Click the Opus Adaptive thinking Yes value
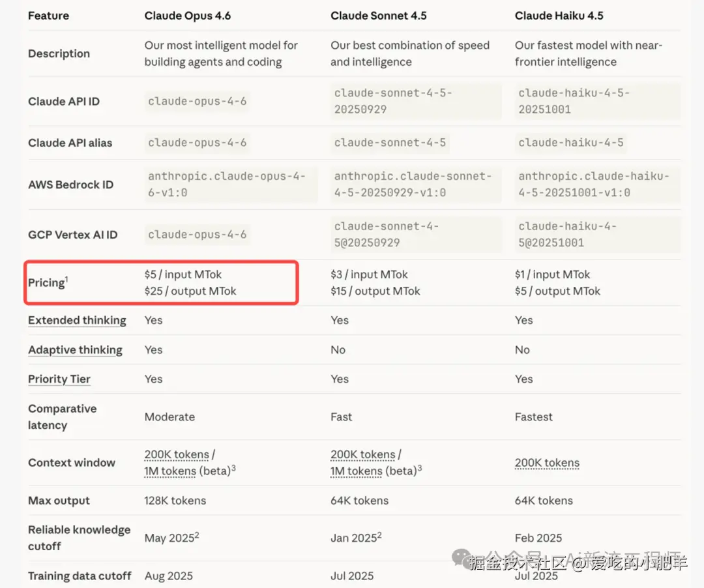 pos(153,349)
